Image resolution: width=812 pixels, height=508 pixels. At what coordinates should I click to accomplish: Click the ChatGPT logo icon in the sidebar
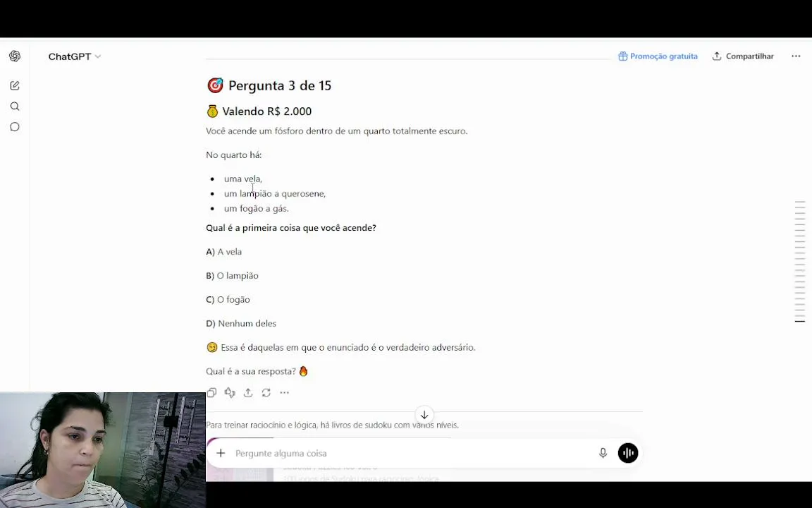(x=15, y=56)
